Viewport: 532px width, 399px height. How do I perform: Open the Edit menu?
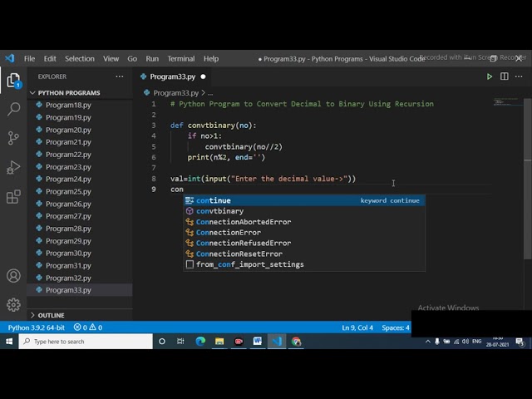pos(50,59)
